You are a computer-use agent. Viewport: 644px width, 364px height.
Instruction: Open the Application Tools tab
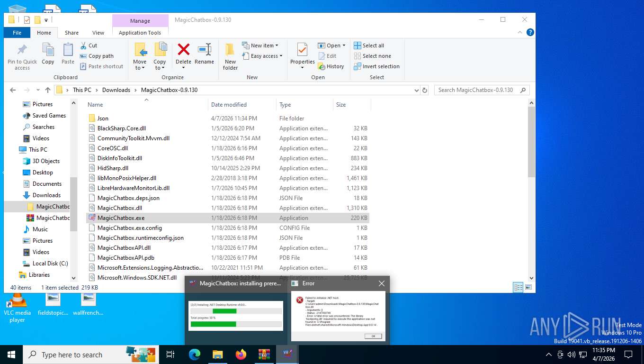click(x=140, y=33)
